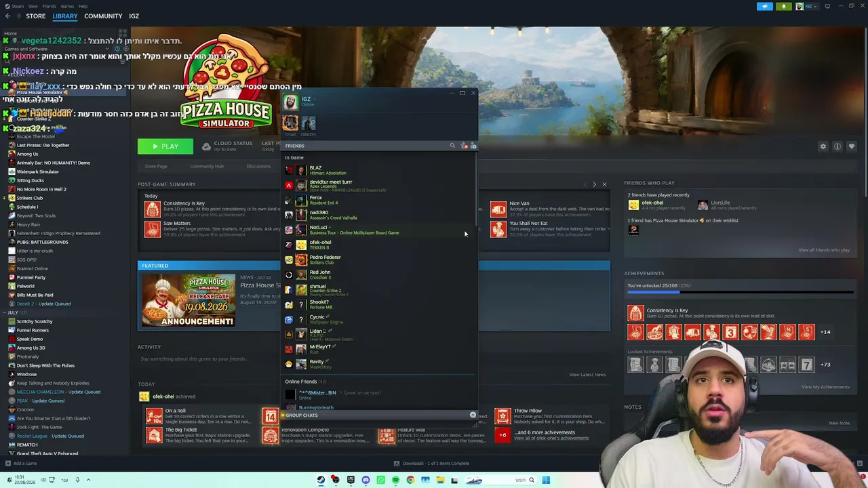Open the Steam menu

[x=18, y=6]
